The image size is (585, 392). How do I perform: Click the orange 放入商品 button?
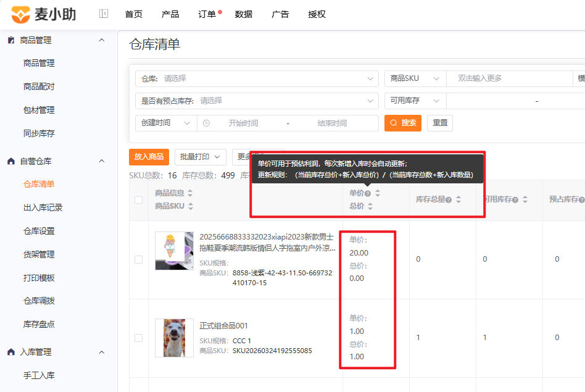[149, 157]
